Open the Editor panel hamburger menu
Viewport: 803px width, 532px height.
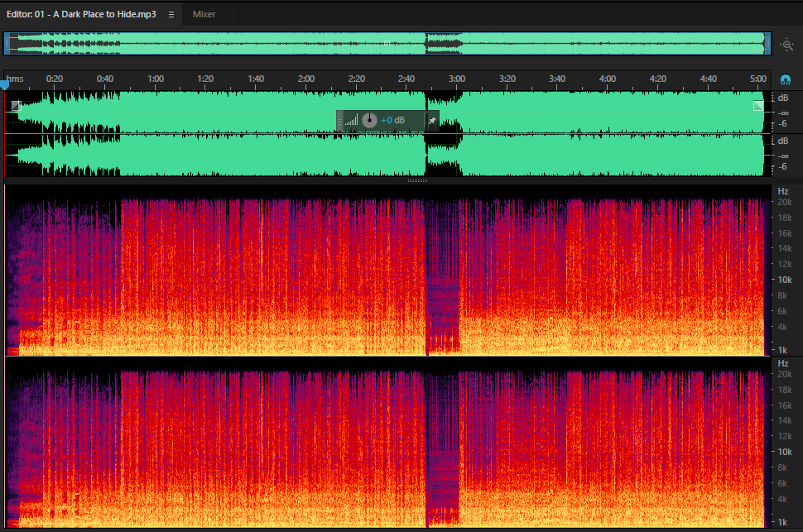pyautogui.click(x=171, y=14)
